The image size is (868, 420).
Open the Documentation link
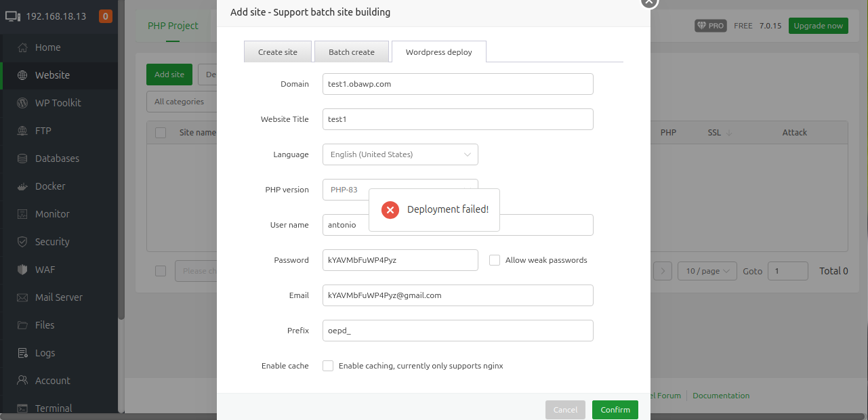coord(721,395)
